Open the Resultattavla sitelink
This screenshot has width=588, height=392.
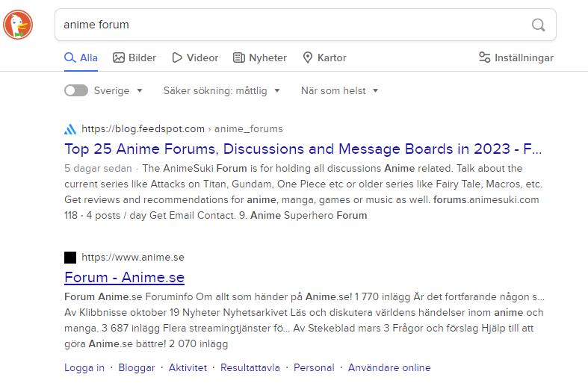point(250,367)
